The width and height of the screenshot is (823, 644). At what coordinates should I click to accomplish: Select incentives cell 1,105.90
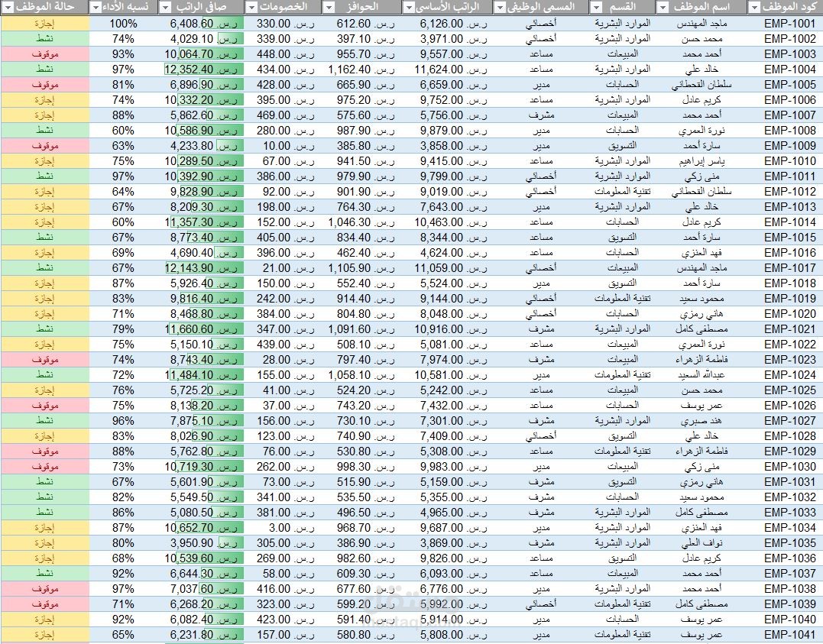pyautogui.click(x=362, y=267)
